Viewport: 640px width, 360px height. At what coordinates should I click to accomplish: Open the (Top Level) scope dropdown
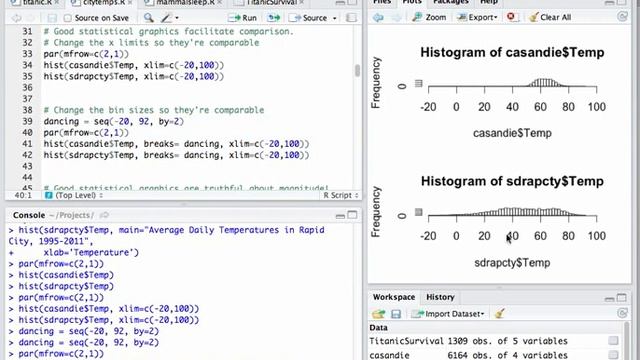[73, 196]
